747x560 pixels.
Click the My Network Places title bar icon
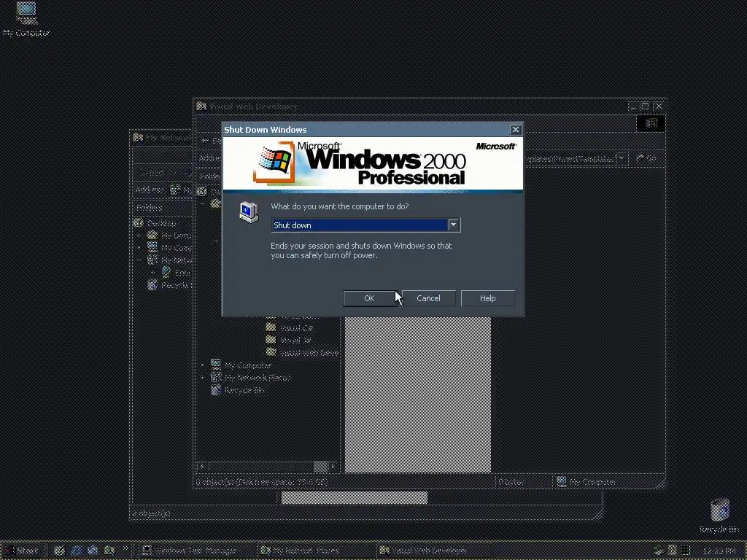(x=138, y=138)
